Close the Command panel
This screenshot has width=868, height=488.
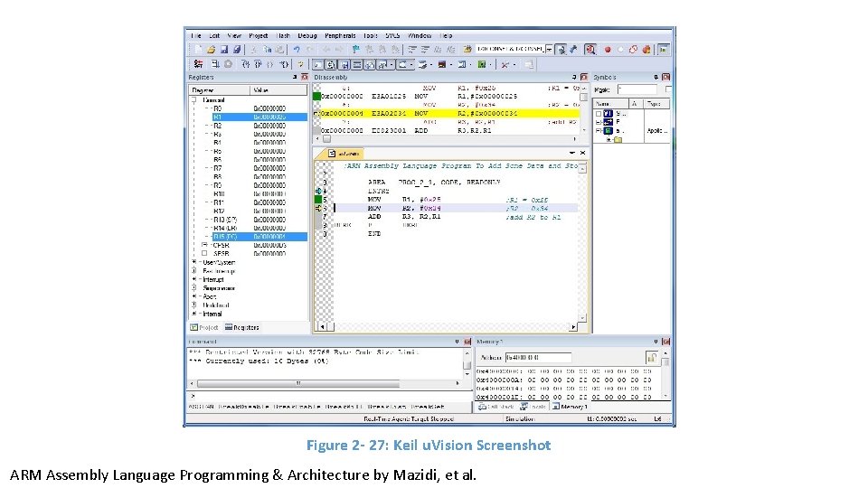[467, 342]
